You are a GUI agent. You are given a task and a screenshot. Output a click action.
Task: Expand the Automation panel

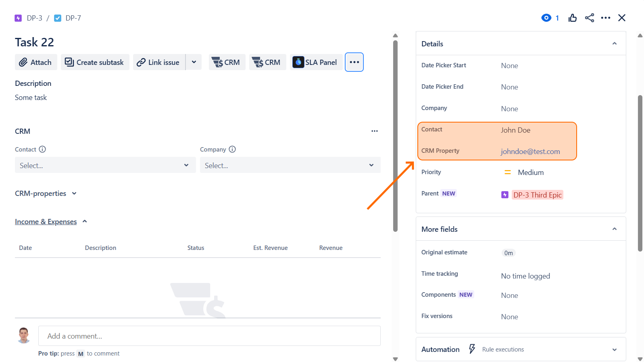coord(614,350)
